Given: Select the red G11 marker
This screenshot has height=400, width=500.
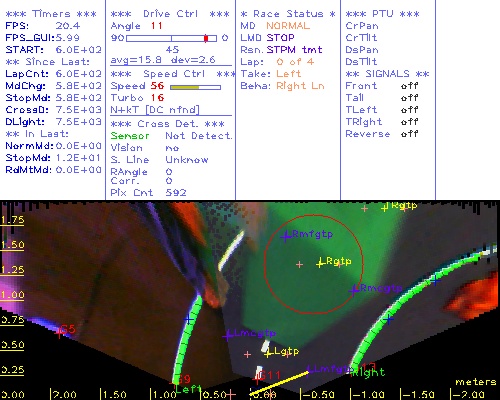Looking at the screenshot, I should click(x=257, y=378).
